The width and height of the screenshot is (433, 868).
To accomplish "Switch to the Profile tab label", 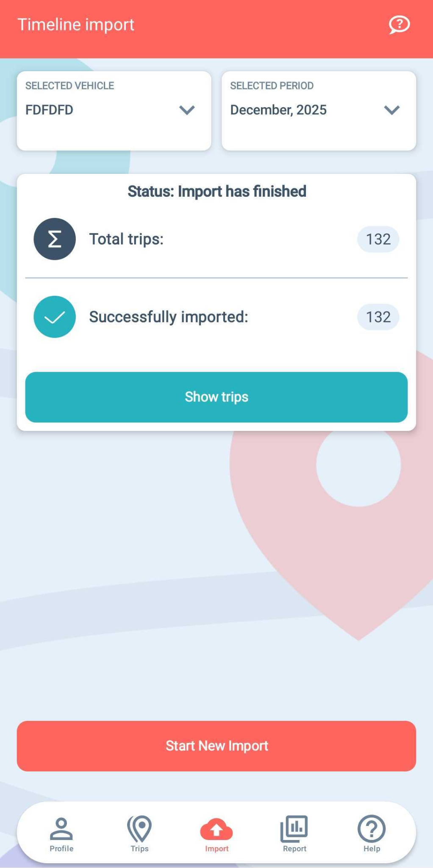I will 61,849.
